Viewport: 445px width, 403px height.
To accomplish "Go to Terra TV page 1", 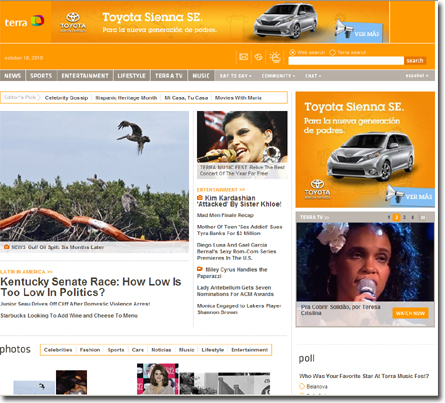I will click(389, 217).
